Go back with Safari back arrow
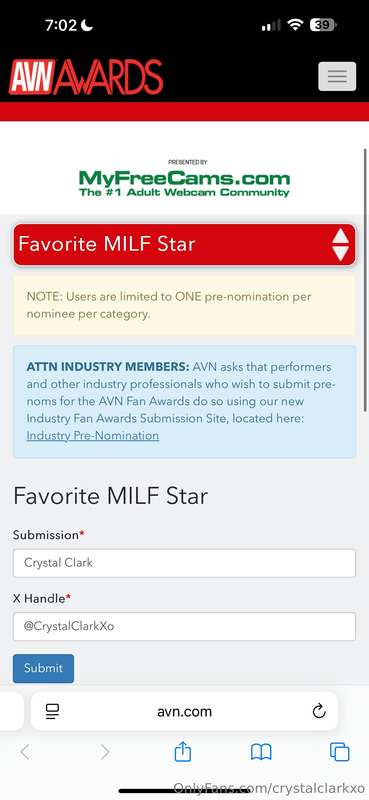Image resolution: width=369 pixels, height=800 pixels. [25, 752]
